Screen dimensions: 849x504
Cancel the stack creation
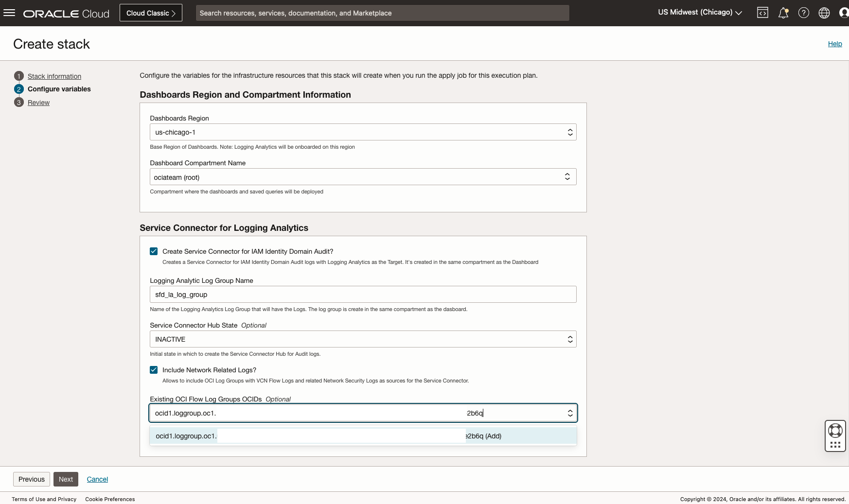click(x=97, y=479)
